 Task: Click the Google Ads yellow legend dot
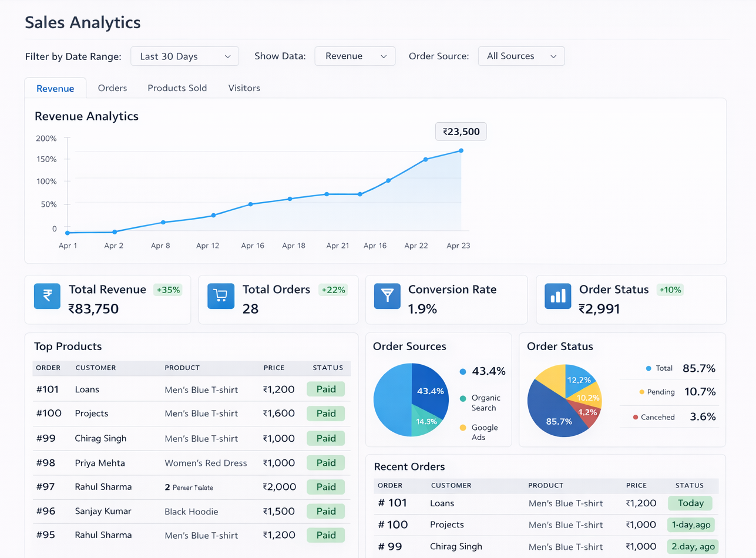[463, 428]
